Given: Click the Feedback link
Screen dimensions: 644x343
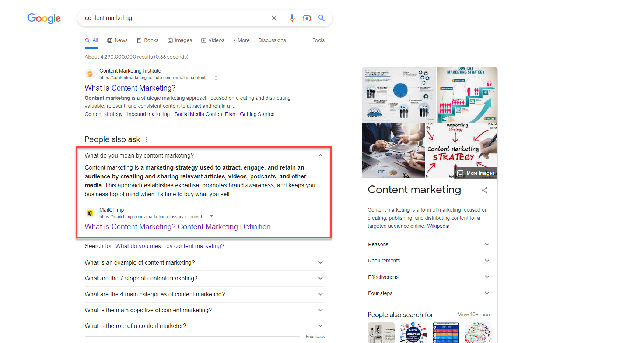Looking at the screenshot, I should coord(315,337).
